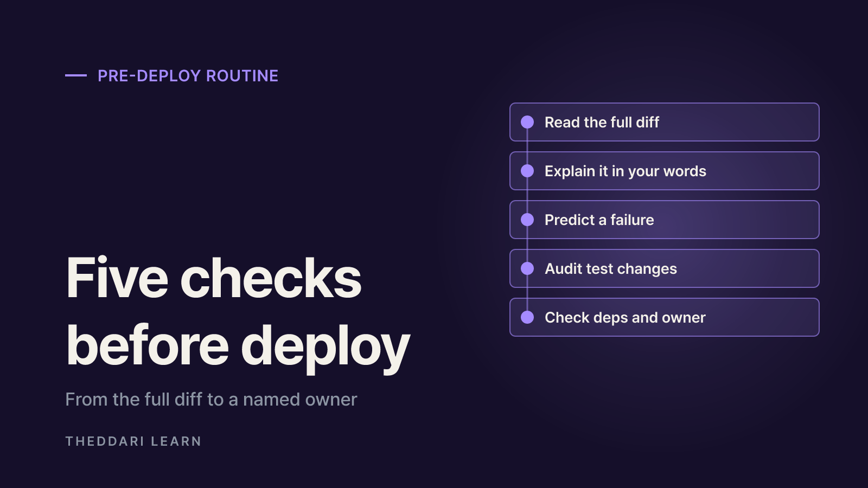Image resolution: width=868 pixels, height=488 pixels.
Task: Click the 'Predict a failure' step card
Action: coord(665,220)
